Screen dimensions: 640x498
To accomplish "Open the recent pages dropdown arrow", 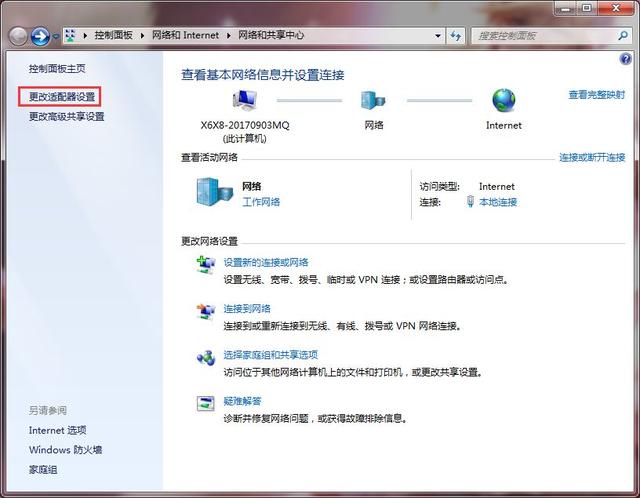I will click(x=56, y=36).
